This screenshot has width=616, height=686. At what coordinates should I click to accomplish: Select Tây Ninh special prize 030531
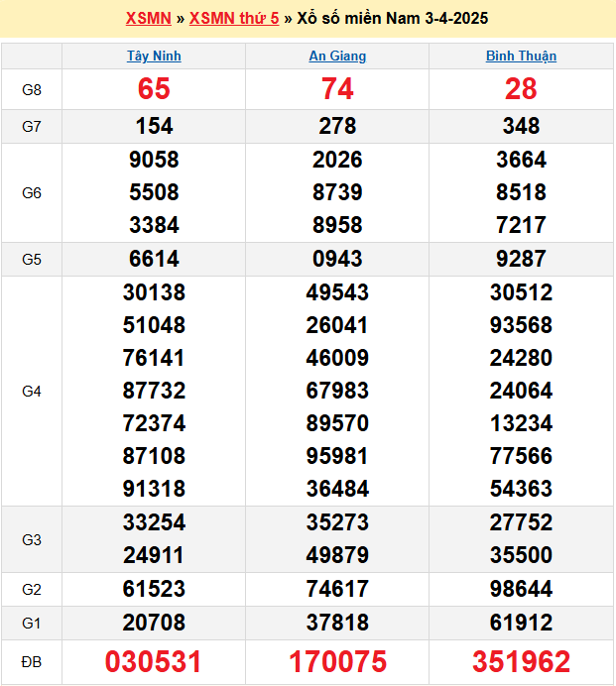(x=154, y=662)
